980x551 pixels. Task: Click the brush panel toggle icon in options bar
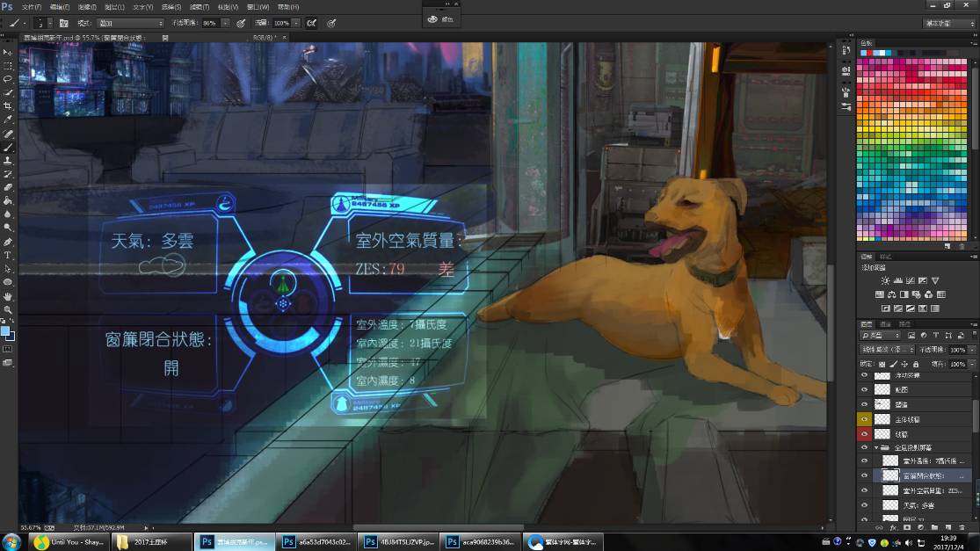[x=64, y=23]
